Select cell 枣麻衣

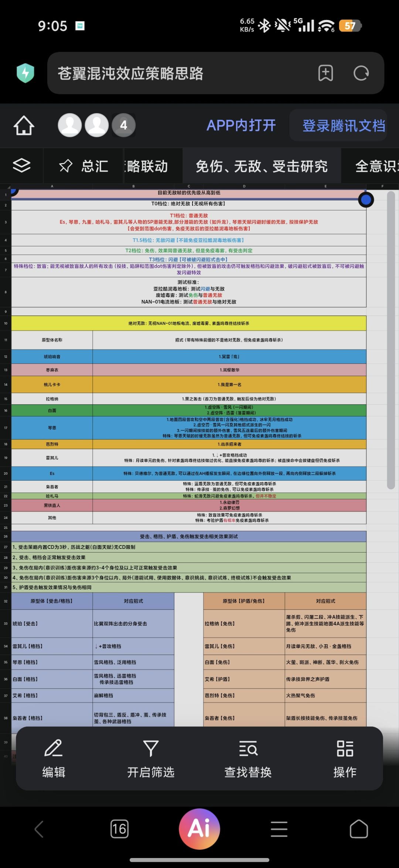click(52, 370)
